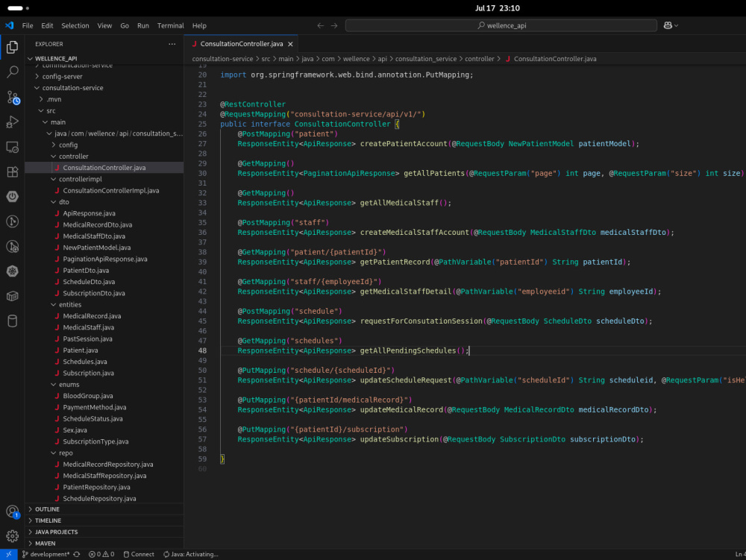Open the Copilot icon near search bar
Screen dimensions: 746x560
click(x=671, y=25)
